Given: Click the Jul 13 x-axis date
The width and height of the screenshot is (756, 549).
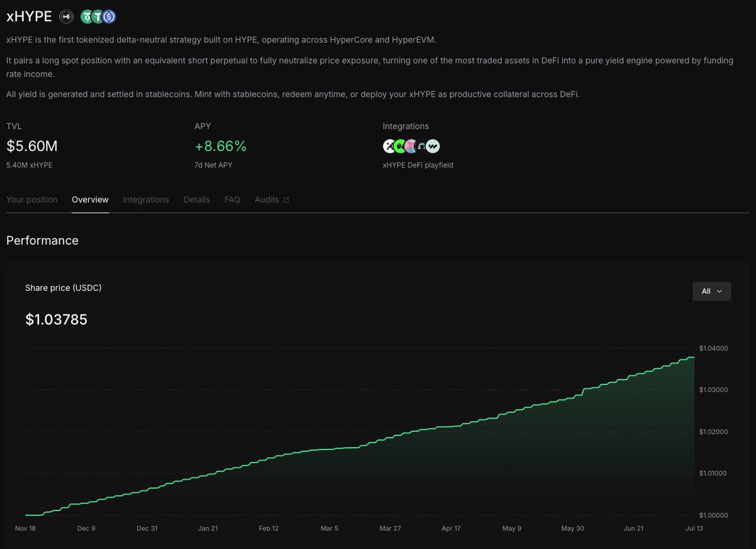Looking at the screenshot, I should point(694,528).
